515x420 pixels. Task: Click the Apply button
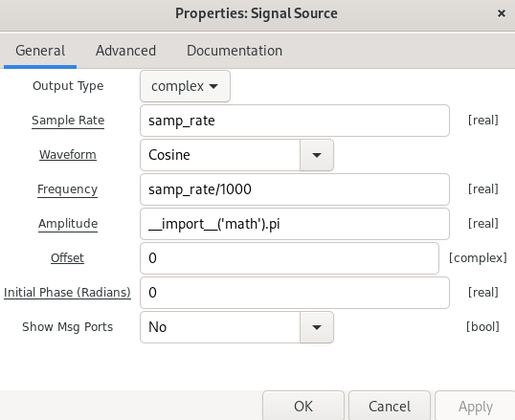[x=475, y=406]
